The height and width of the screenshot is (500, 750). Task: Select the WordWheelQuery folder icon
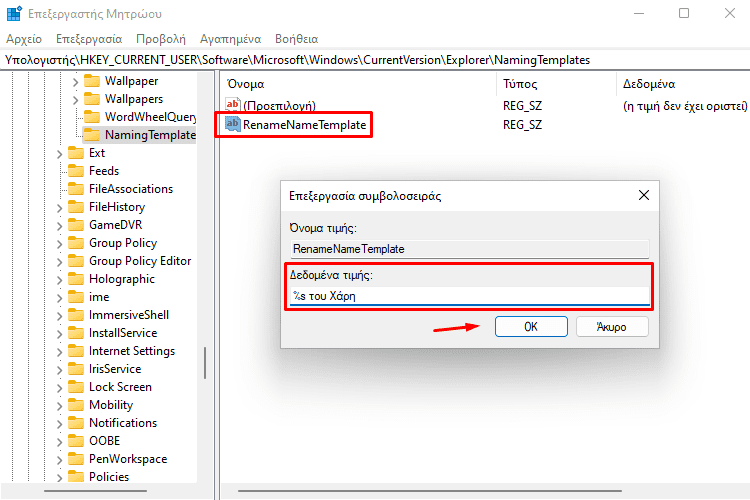[92, 117]
